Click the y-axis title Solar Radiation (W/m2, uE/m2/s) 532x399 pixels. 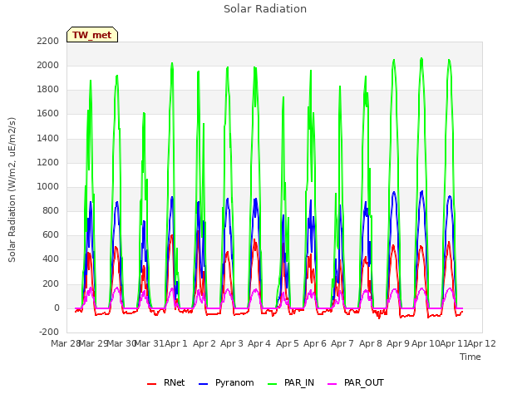[12, 190]
